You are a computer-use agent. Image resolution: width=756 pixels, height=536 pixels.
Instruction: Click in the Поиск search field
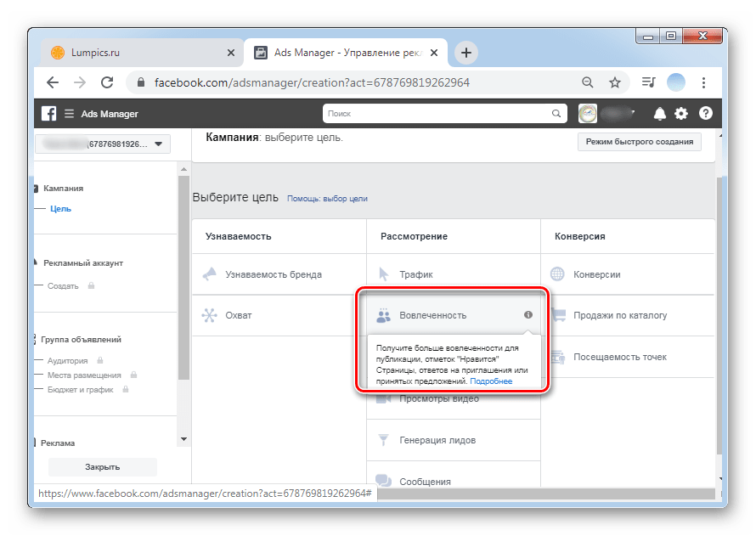point(437,113)
